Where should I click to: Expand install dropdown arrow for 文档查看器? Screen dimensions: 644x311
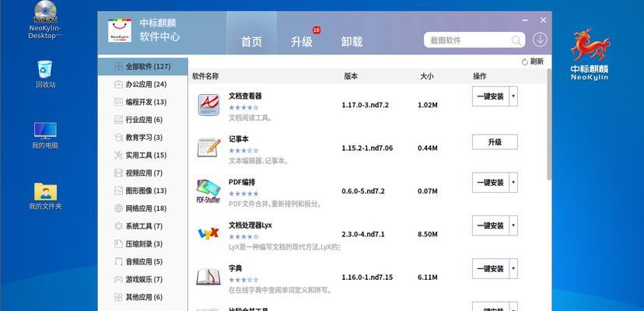pyautogui.click(x=513, y=96)
